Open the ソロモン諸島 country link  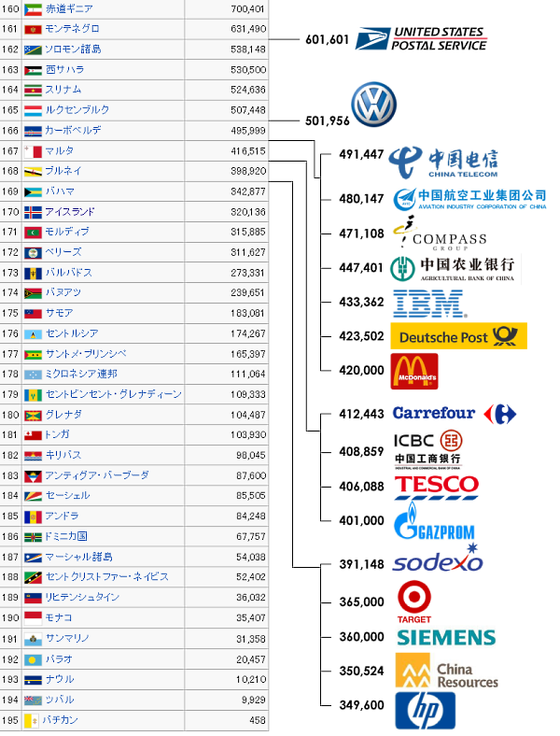[73, 50]
